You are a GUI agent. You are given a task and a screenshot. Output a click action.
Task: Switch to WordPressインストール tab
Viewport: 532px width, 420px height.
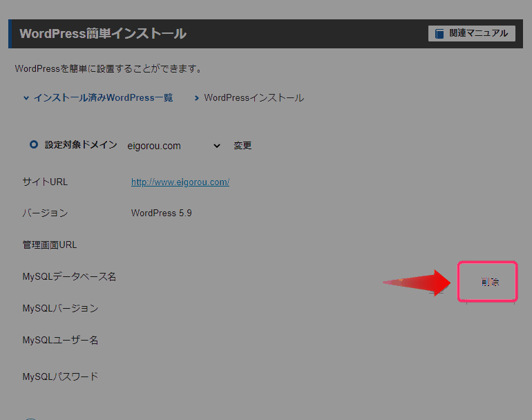[249, 98]
